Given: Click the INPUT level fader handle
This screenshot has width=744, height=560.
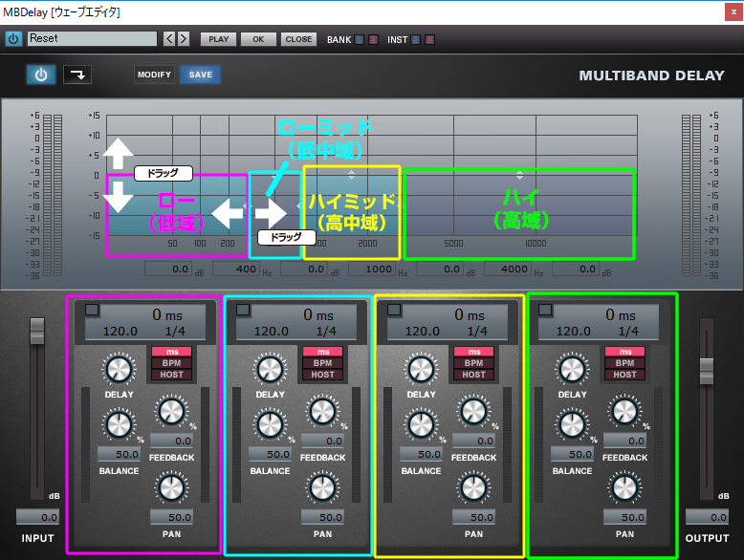Looking at the screenshot, I should (37, 331).
